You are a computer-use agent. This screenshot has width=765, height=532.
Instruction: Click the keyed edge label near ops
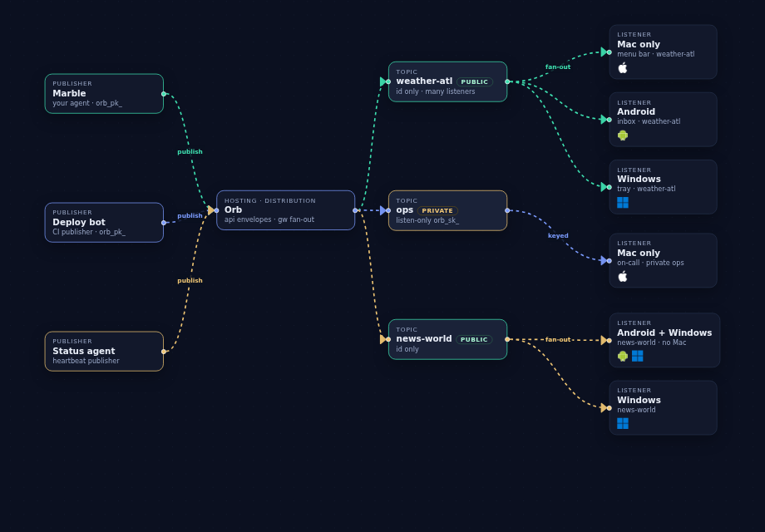tap(558, 235)
